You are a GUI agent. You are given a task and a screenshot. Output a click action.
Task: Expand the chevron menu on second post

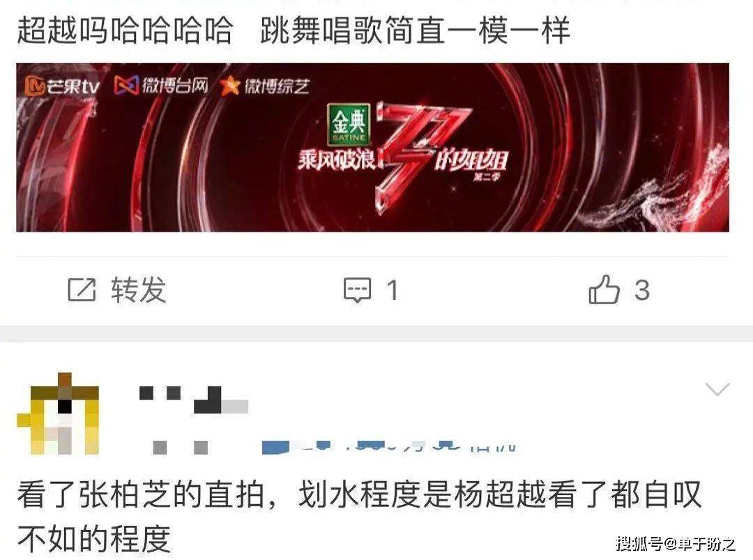(717, 388)
